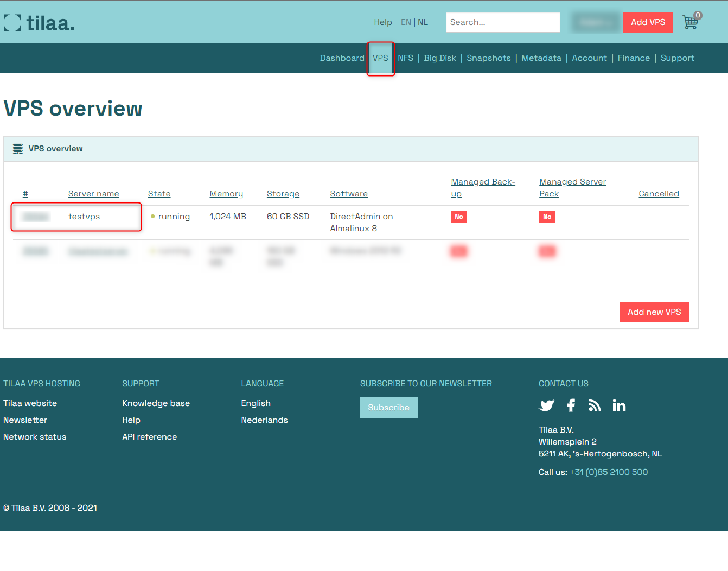
Task: Sort by Storage column header
Action: pos(283,194)
